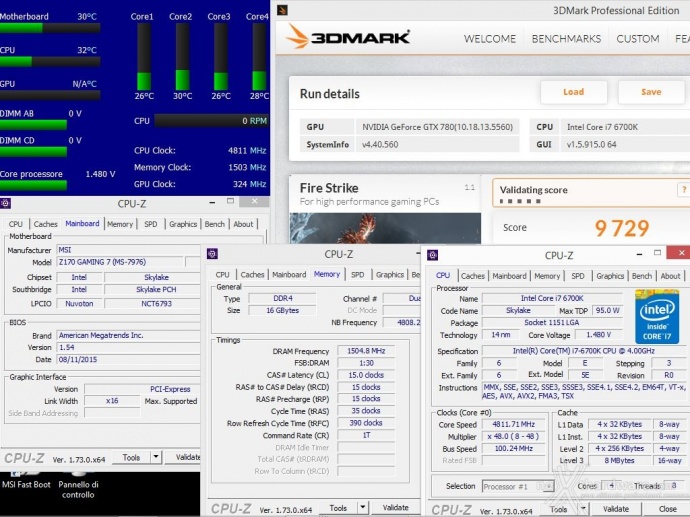The width and height of the screenshot is (690, 517).
Task: Click Validate button in Mainboard CPU-Z window
Action: (185, 458)
